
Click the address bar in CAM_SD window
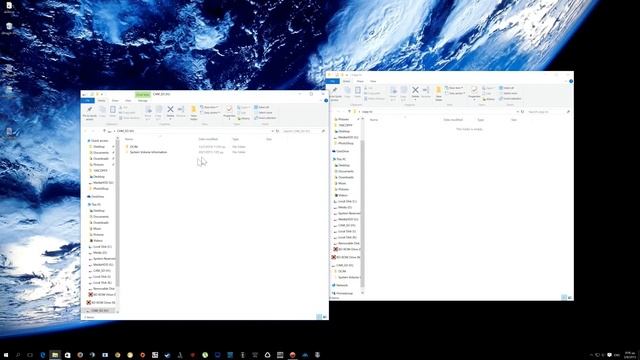pos(191,131)
